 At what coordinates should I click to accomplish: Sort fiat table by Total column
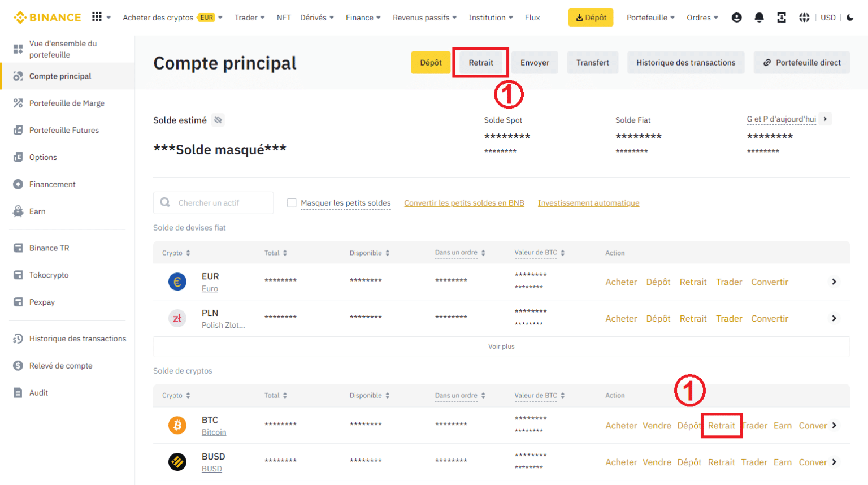click(x=276, y=253)
